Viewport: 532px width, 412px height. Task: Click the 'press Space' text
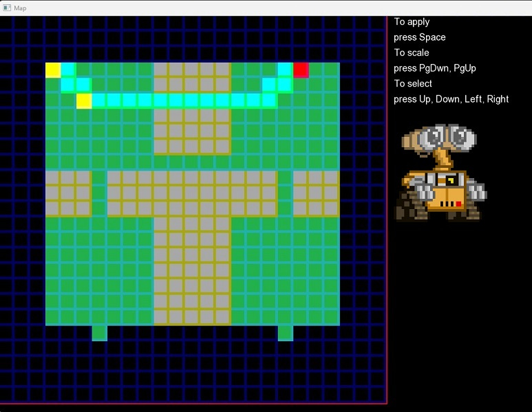(419, 37)
